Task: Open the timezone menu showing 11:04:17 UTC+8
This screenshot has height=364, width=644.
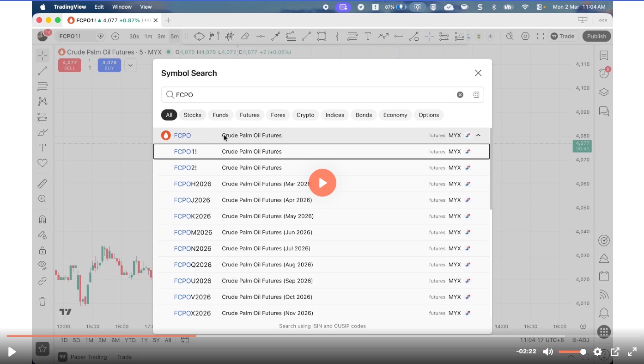Action: click(542, 340)
